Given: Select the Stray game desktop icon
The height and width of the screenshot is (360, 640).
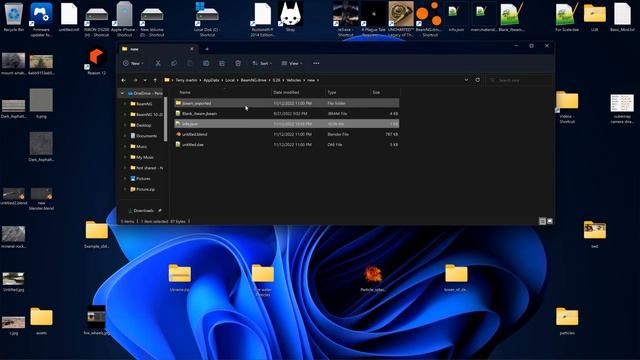Looking at the screenshot, I should [x=290, y=17].
